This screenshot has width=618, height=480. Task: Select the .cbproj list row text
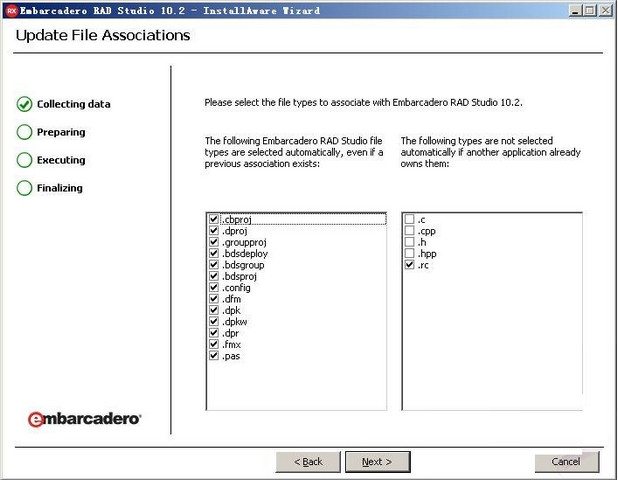pyautogui.click(x=236, y=220)
